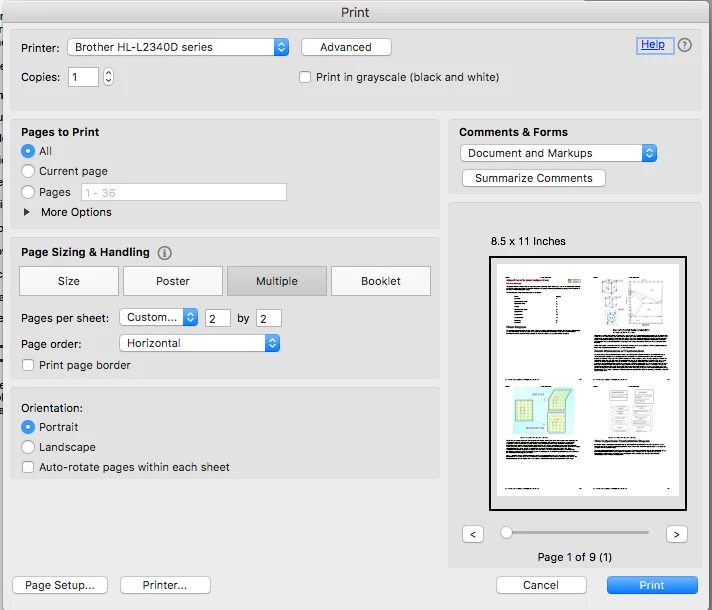Image resolution: width=712 pixels, height=610 pixels.
Task: Open Document and Markups dropdown
Action: pos(558,153)
